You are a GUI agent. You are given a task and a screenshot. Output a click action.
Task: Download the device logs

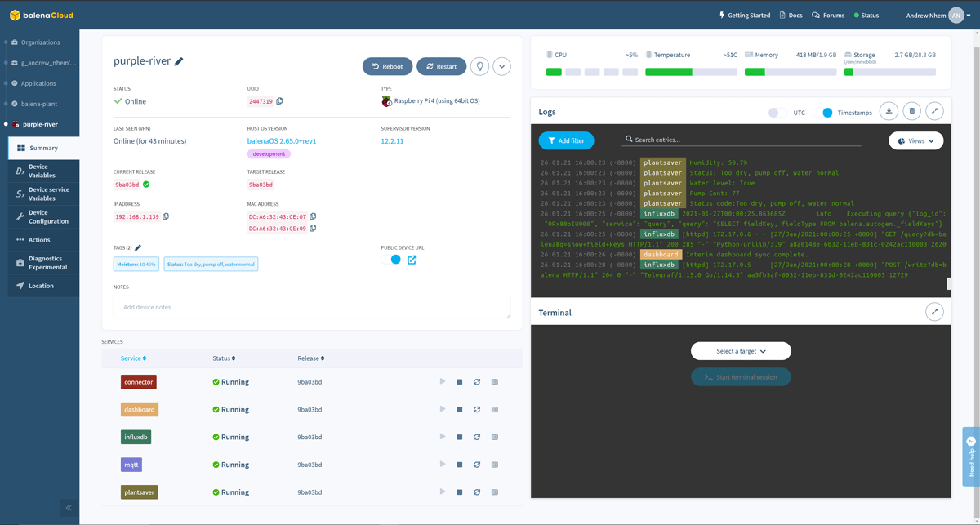[x=889, y=112]
